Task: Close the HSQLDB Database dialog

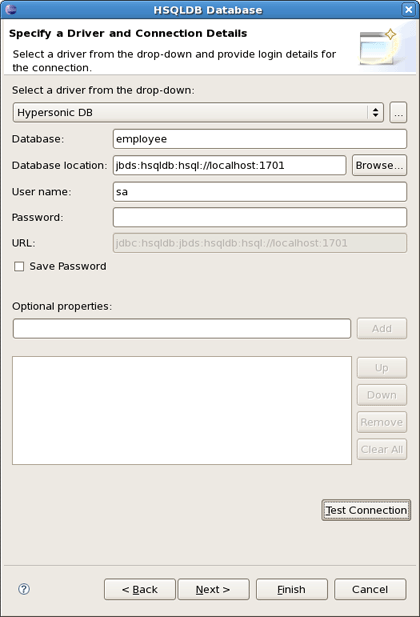Action: tap(409, 9)
